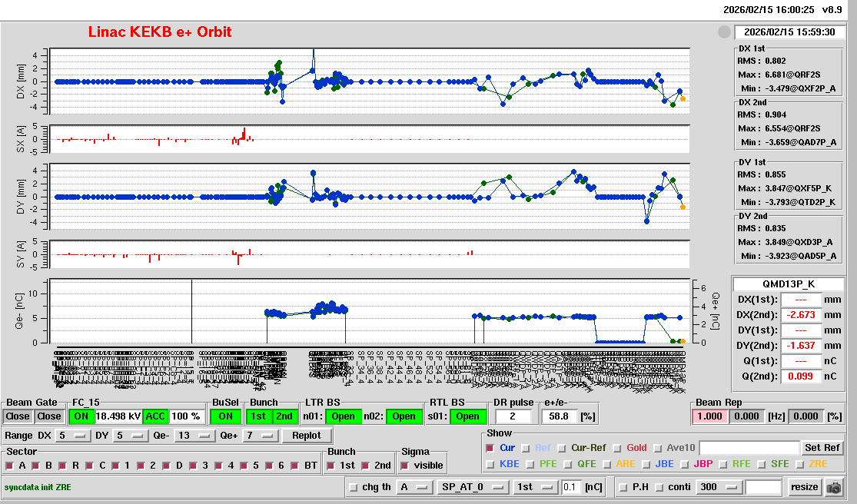
Task: Click the green ACC button
Action: point(155,416)
